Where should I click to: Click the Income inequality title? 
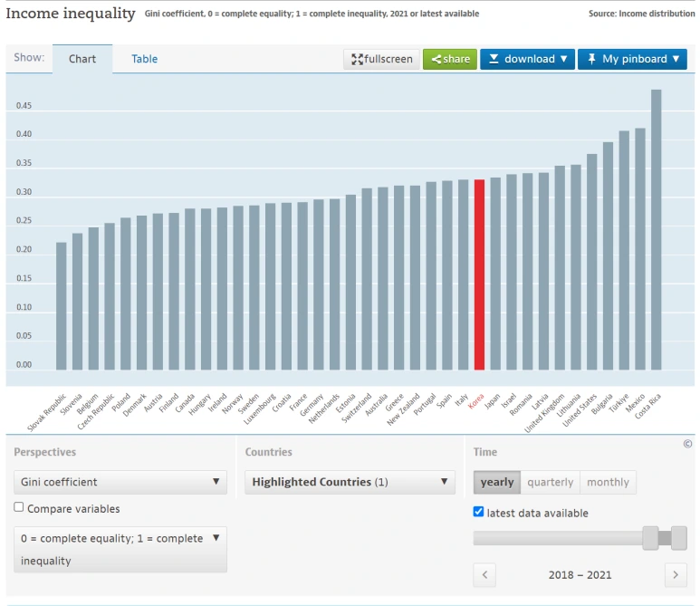coord(71,14)
